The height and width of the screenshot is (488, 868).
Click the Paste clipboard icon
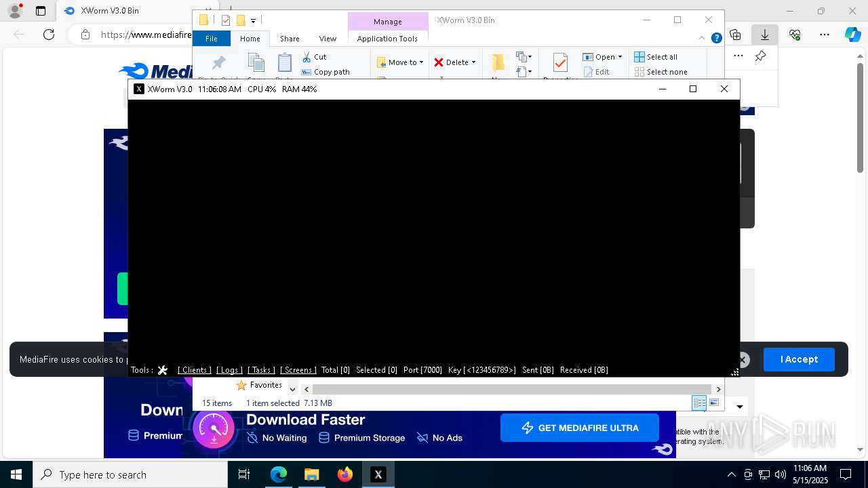[285, 63]
